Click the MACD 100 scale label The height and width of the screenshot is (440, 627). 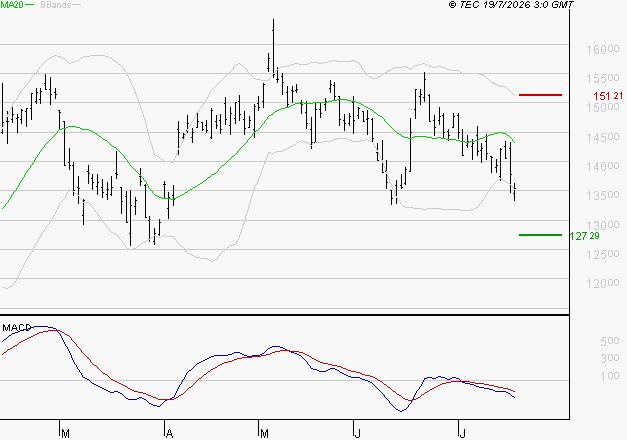pos(610,376)
